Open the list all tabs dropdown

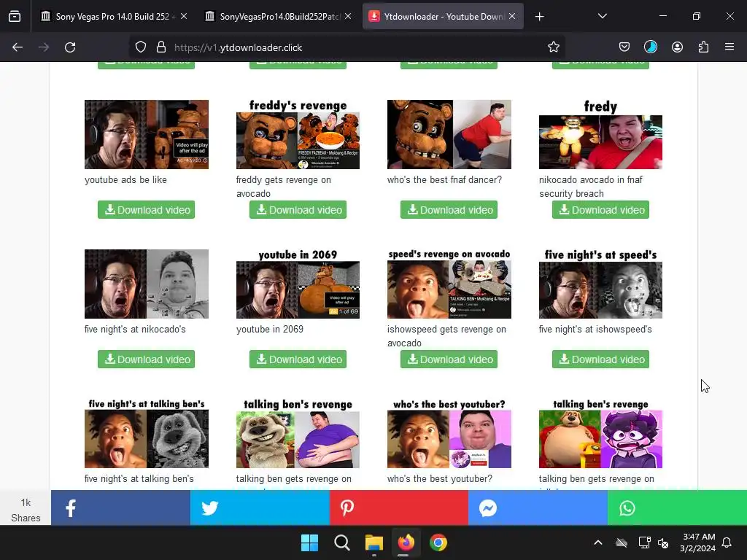tap(602, 17)
